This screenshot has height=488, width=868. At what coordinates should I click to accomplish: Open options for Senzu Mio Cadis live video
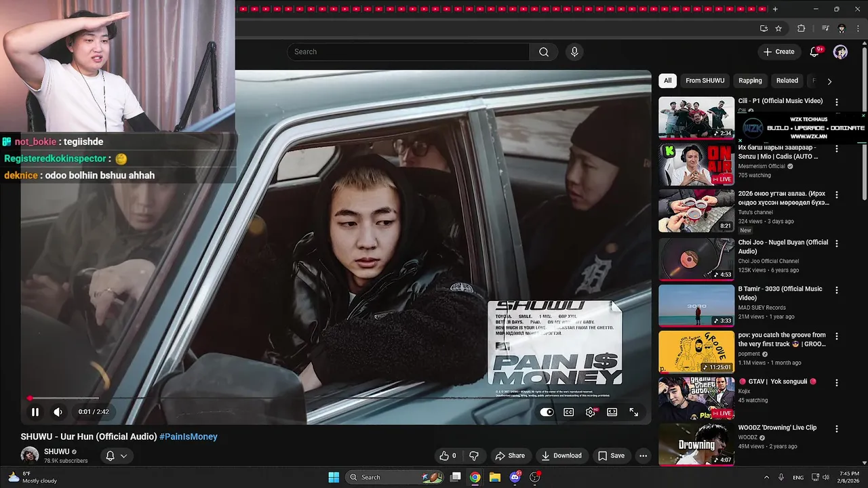coord(836,148)
